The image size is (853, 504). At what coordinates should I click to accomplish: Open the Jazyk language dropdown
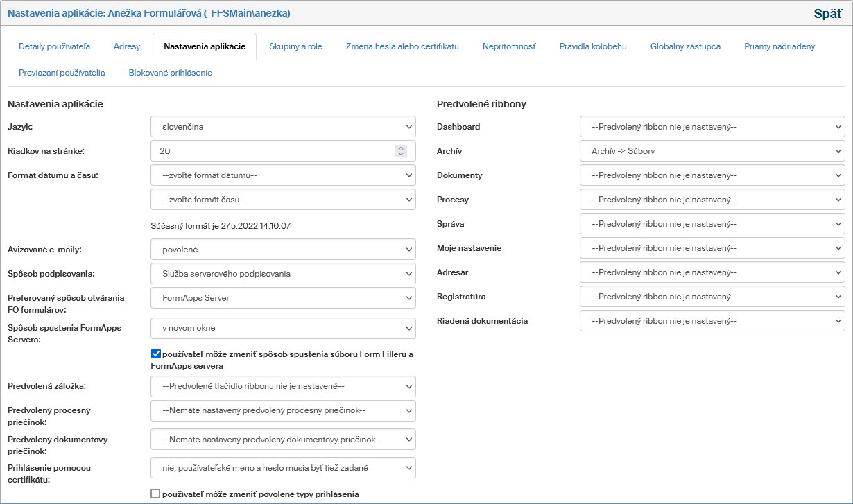(283, 127)
